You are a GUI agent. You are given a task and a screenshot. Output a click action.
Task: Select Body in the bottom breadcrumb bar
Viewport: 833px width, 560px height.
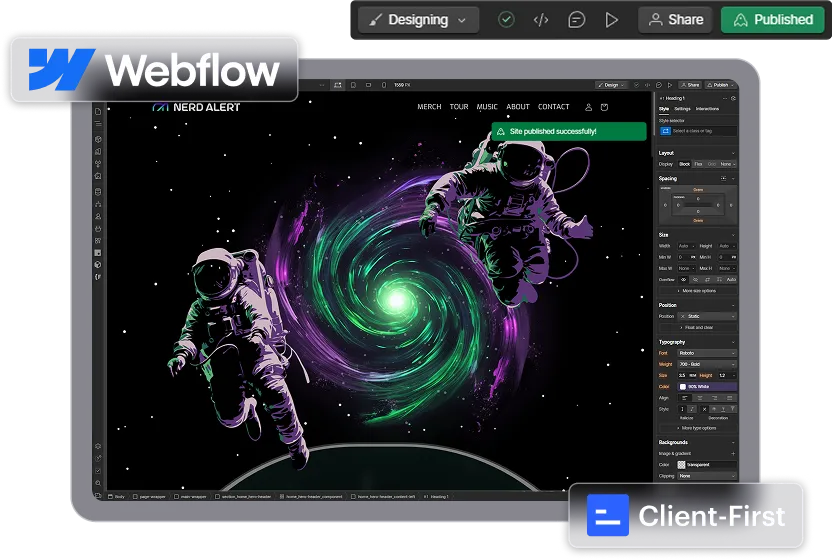(x=116, y=497)
